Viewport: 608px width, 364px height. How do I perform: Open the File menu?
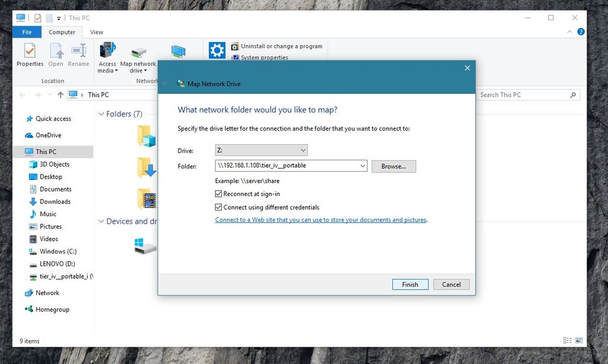[26, 32]
